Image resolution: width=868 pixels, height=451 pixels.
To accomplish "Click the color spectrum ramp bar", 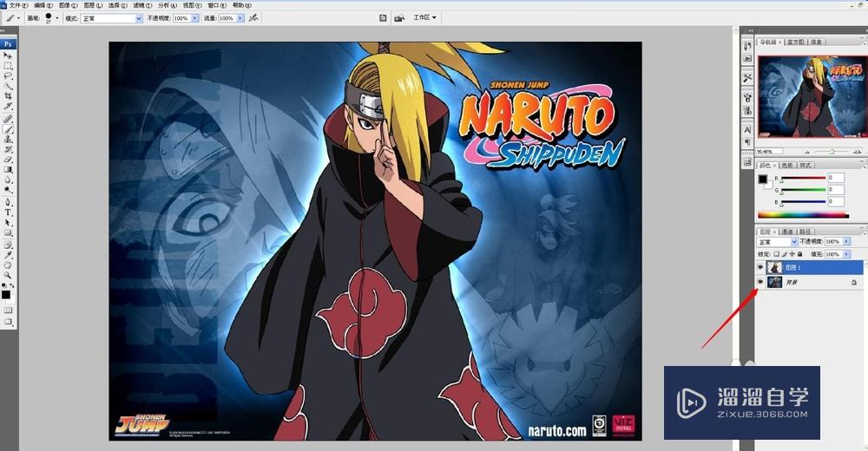I will click(x=803, y=215).
